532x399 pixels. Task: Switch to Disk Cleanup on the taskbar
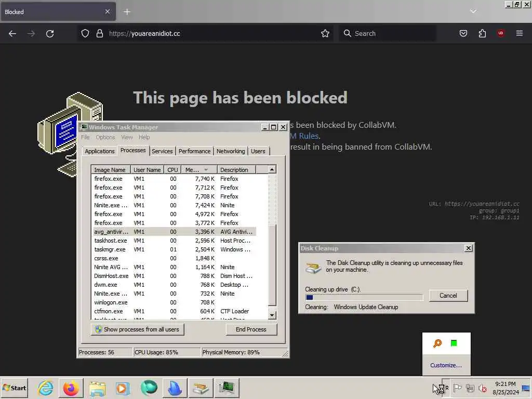(201, 388)
